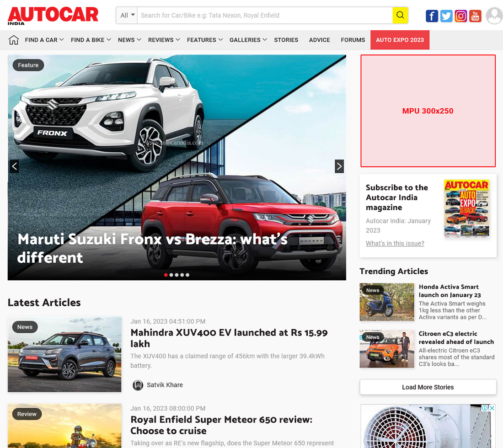503x448 pixels.
Task: Expand the Reviews menu
Action: 164,40
